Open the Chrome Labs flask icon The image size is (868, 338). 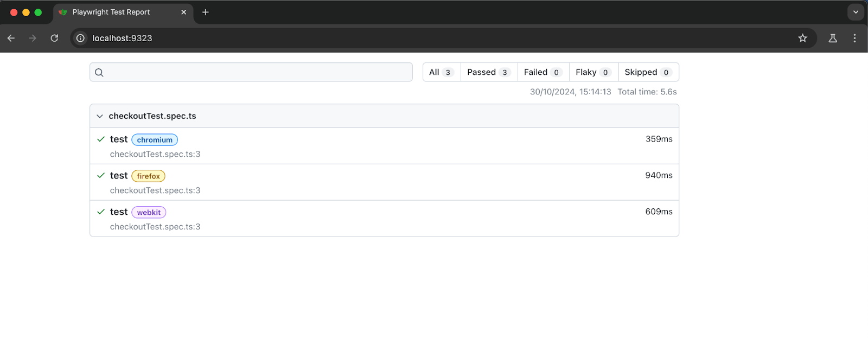coord(833,38)
